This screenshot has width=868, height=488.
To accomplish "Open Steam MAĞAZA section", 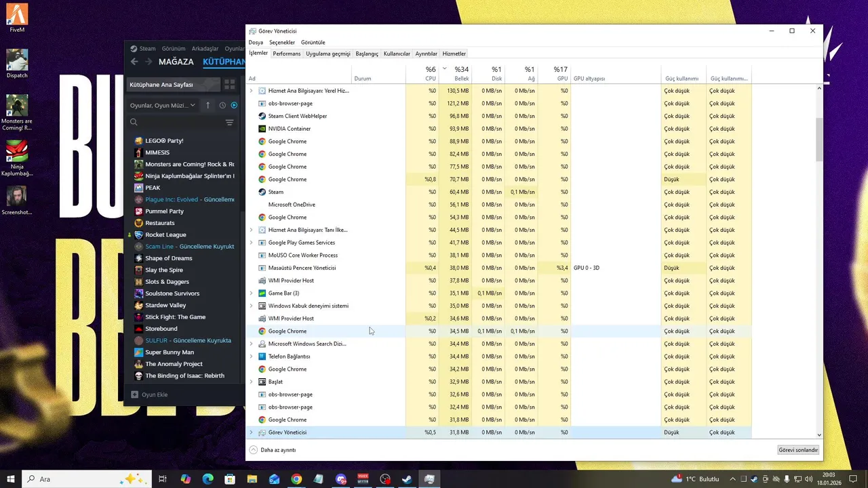I will click(176, 62).
